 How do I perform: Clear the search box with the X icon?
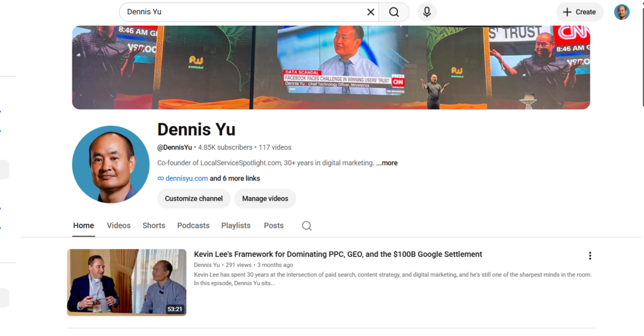click(370, 13)
